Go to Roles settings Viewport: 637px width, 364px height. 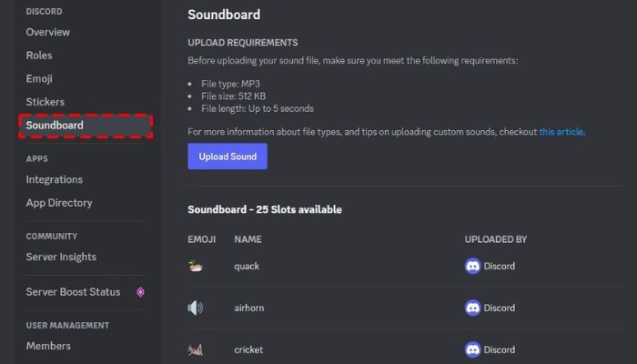point(39,56)
